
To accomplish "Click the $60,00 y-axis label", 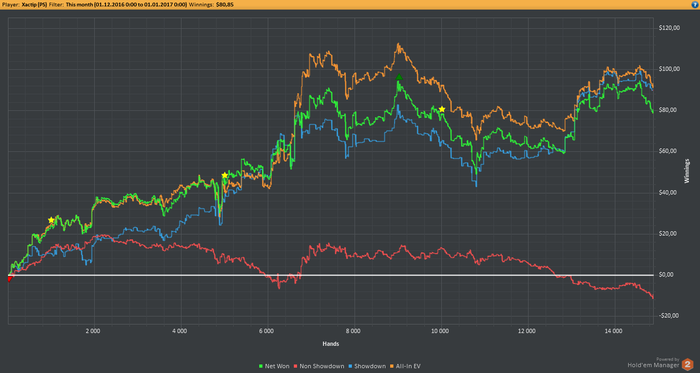I will (669, 151).
